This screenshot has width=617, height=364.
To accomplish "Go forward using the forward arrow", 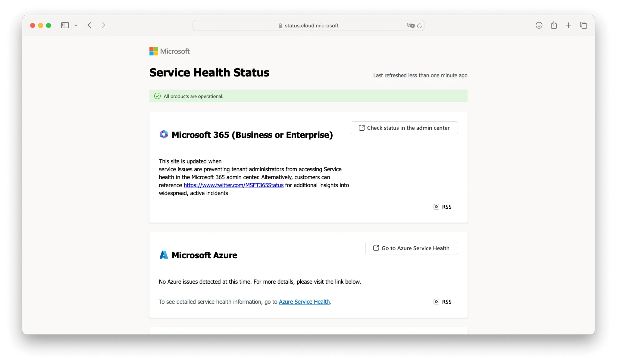I will click(103, 25).
